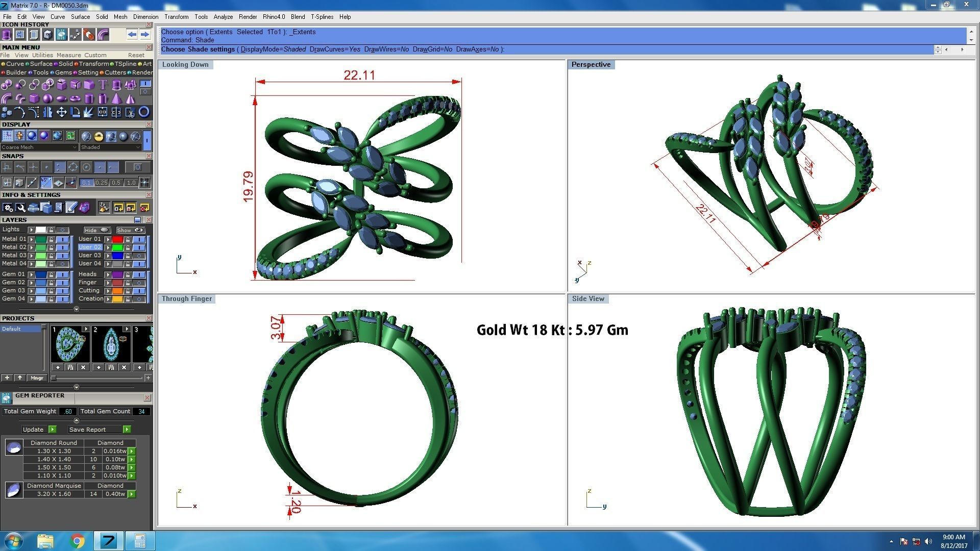Click the move arrows transform icon
The image size is (980, 551).
(x=61, y=112)
